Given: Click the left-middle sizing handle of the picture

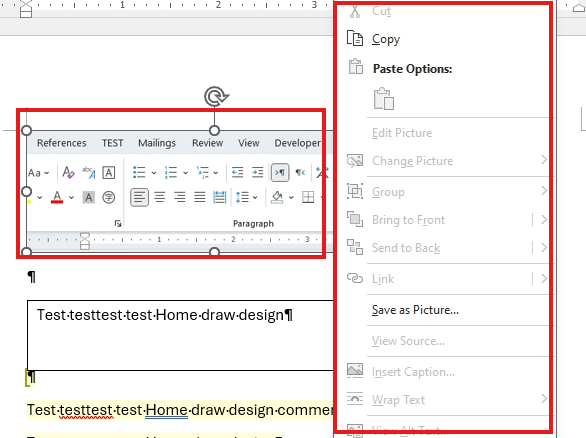Looking at the screenshot, I should [27, 192].
